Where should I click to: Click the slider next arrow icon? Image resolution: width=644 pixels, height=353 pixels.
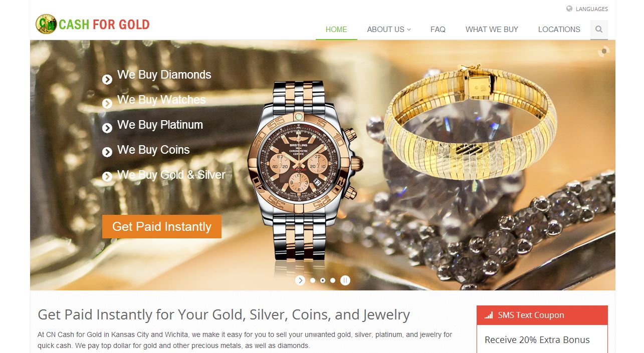[x=300, y=280]
